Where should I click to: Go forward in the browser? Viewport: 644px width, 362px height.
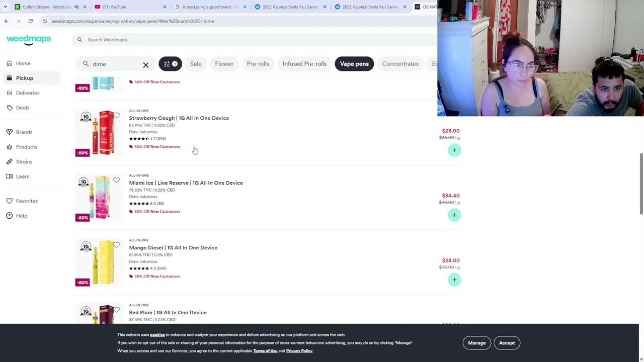point(19,21)
